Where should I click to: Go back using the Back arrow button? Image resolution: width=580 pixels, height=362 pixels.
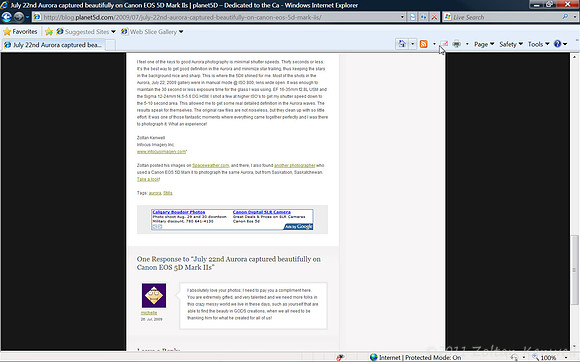7,17
